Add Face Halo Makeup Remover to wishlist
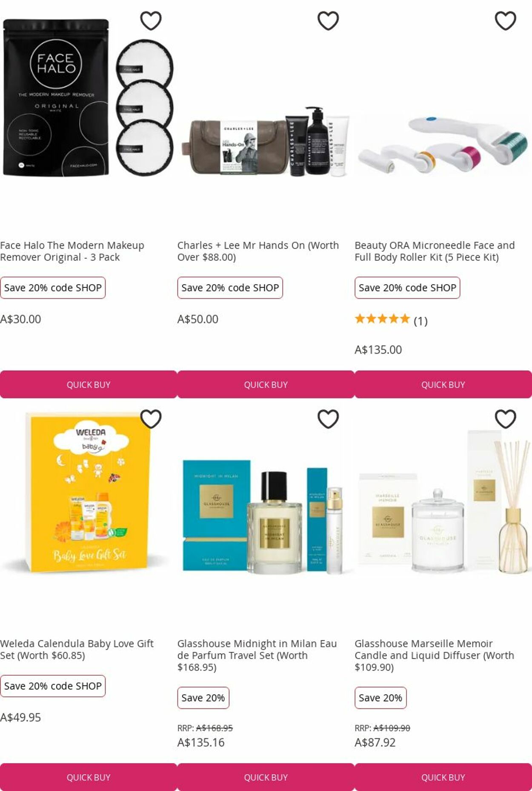This screenshot has height=791, width=532. (151, 20)
